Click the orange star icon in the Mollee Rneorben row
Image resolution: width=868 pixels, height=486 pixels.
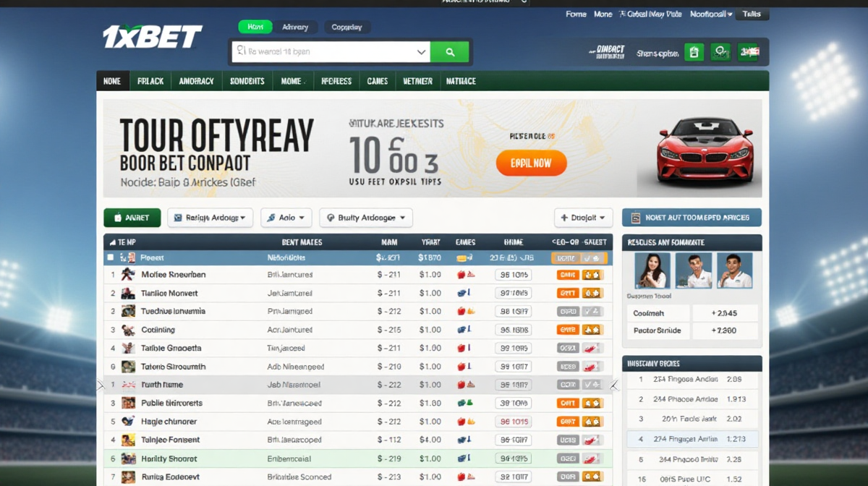(x=592, y=275)
